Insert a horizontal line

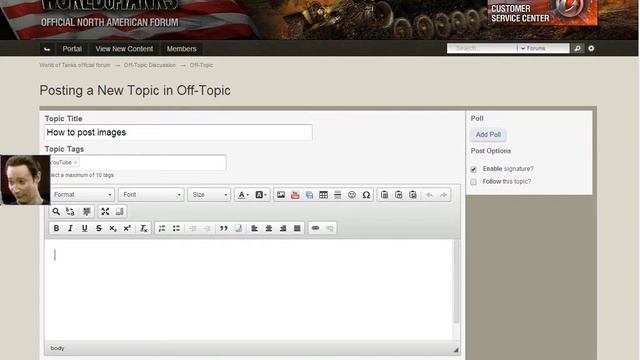[x=338, y=195]
